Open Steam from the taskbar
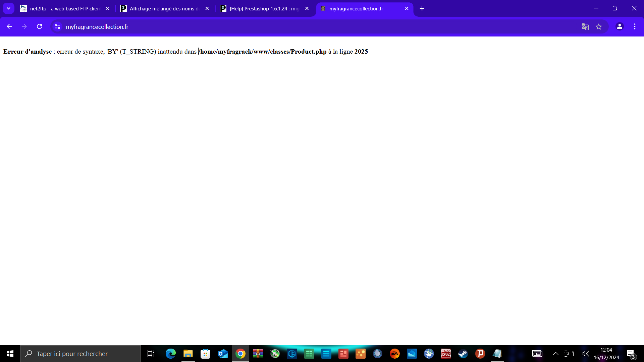Image resolution: width=644 pixels, height=362 pixels. [463, 354]
